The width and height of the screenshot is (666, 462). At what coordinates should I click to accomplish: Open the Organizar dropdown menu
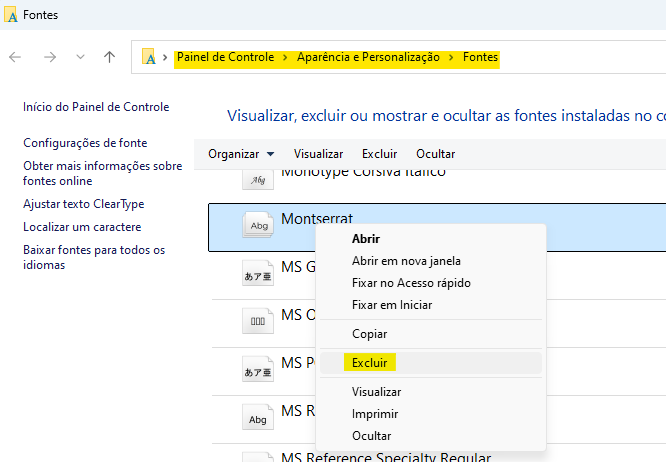[x=241, y=154]
